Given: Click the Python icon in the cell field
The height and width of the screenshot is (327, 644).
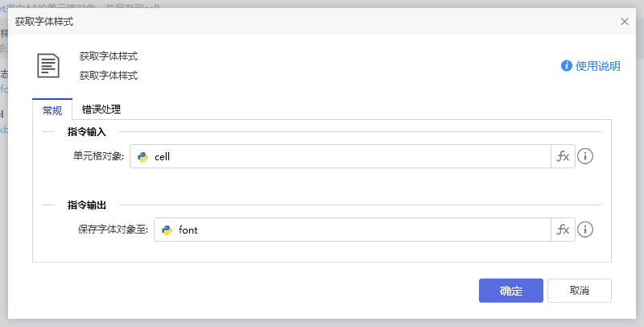Looking at the screenshot, I should coord(143,157).
